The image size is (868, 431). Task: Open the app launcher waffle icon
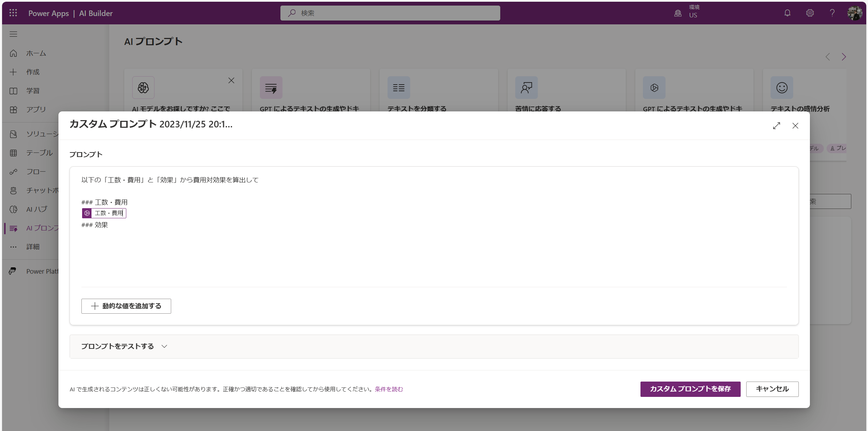[x=13, y=13]
